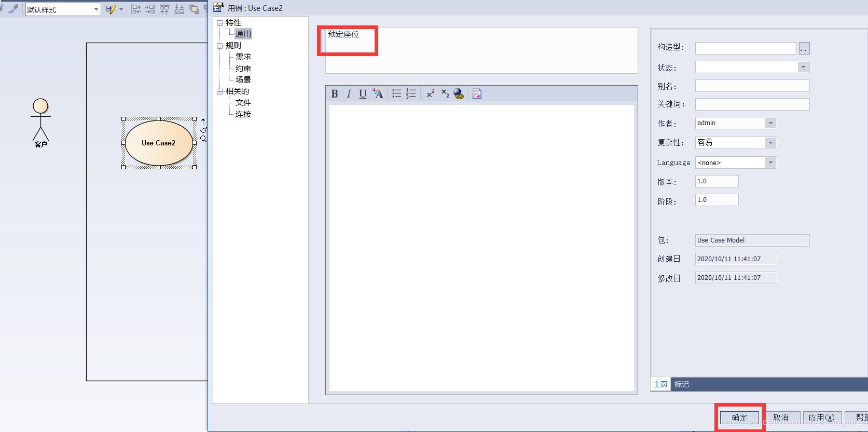Click the 构造型 input field
868x432 pixels.
tap(746, 48)
